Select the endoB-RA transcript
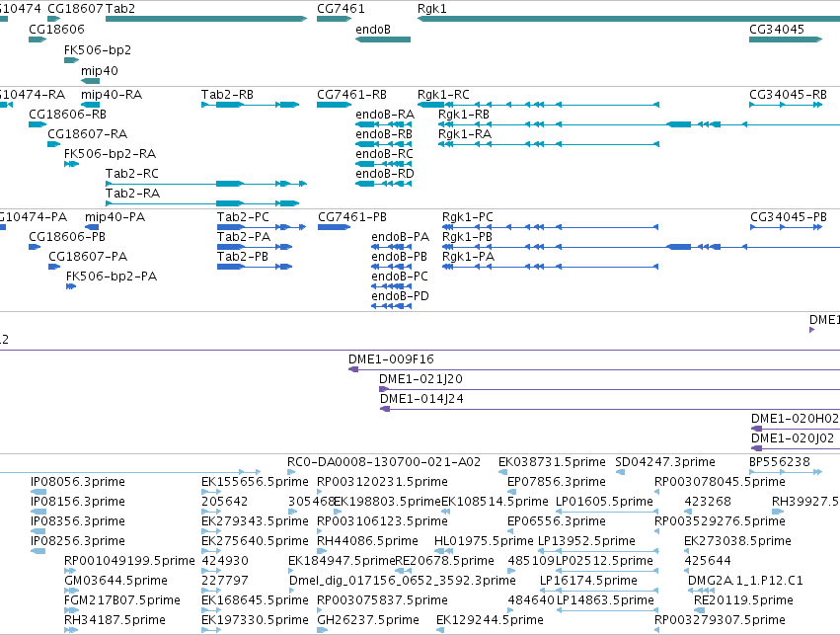The height and width of the screenshot is (635, 840). pyautogui.click(x=384, y=124)
